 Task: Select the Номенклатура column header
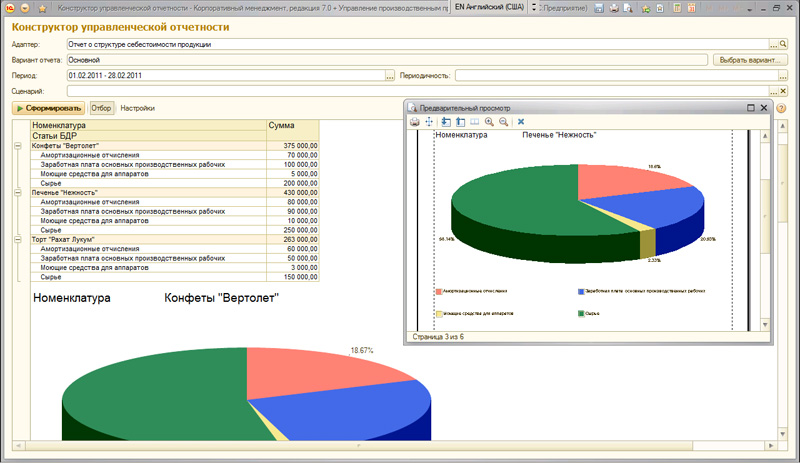(148, 125)
